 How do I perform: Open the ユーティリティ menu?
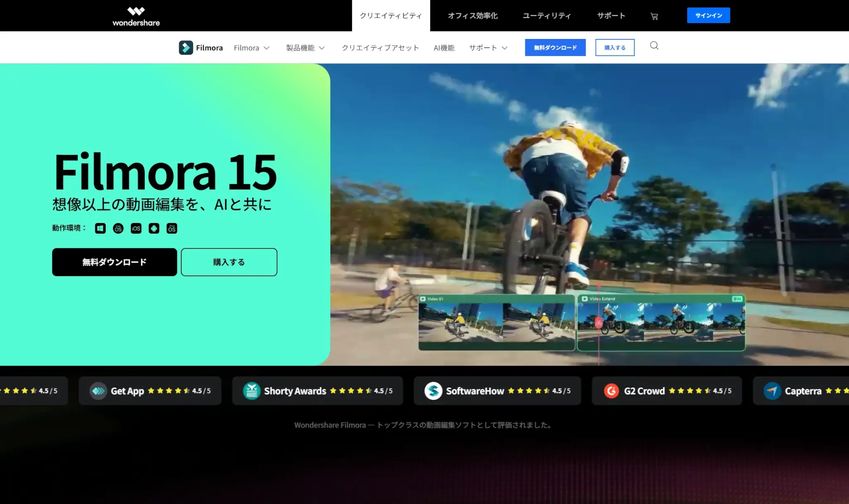(x=546, y=16)
